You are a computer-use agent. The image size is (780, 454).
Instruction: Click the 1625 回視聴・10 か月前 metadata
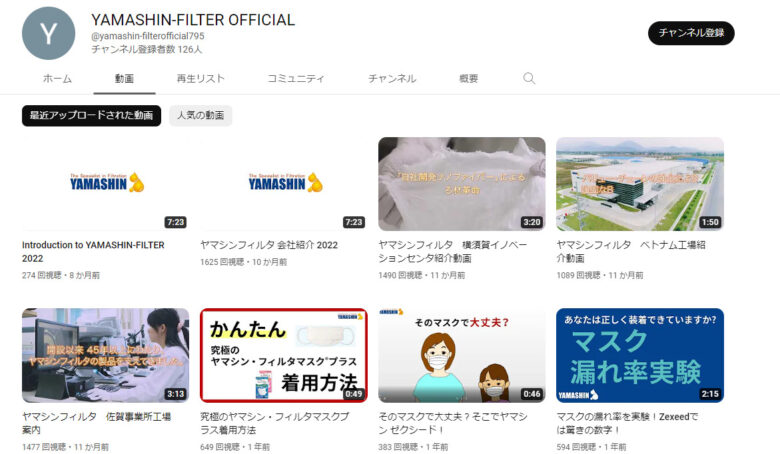pyautogui.click(x=243, y=262)
